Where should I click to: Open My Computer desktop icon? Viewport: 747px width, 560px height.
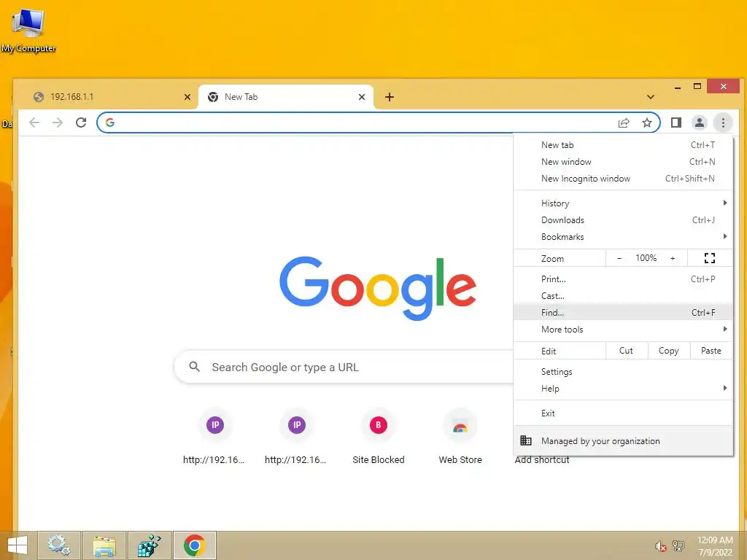pyautogui.click(x=28, y=31)
